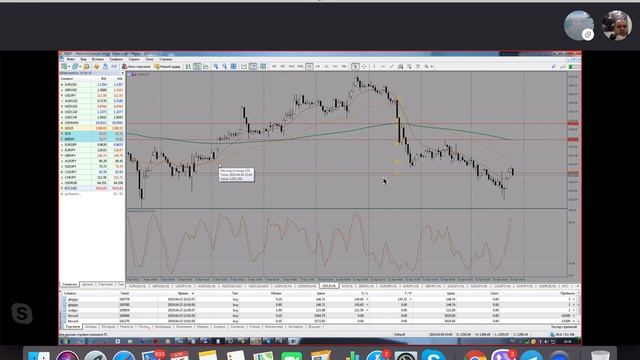Switch chart to bar chart style

pyautogui.click(x=188, y=66)
